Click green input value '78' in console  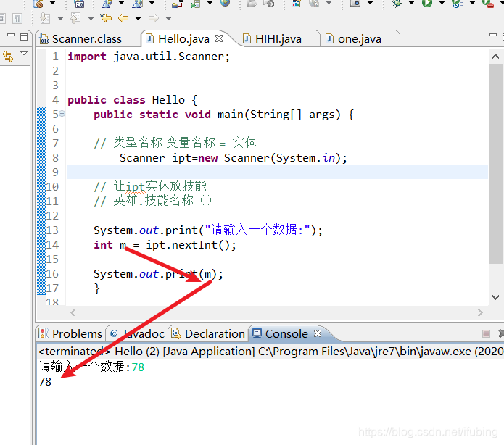point(138,367)
